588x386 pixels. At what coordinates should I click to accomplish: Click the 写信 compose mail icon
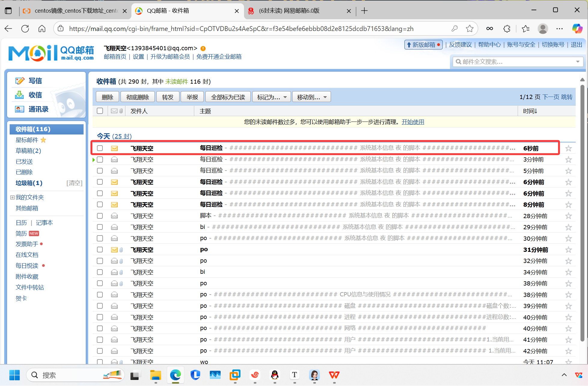(20, 81)
